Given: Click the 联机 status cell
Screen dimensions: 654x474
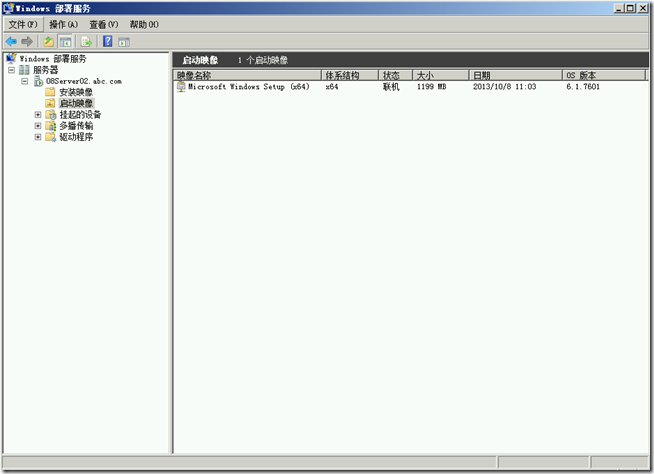Looking at the screenshot, I should (x=391, y=87).
